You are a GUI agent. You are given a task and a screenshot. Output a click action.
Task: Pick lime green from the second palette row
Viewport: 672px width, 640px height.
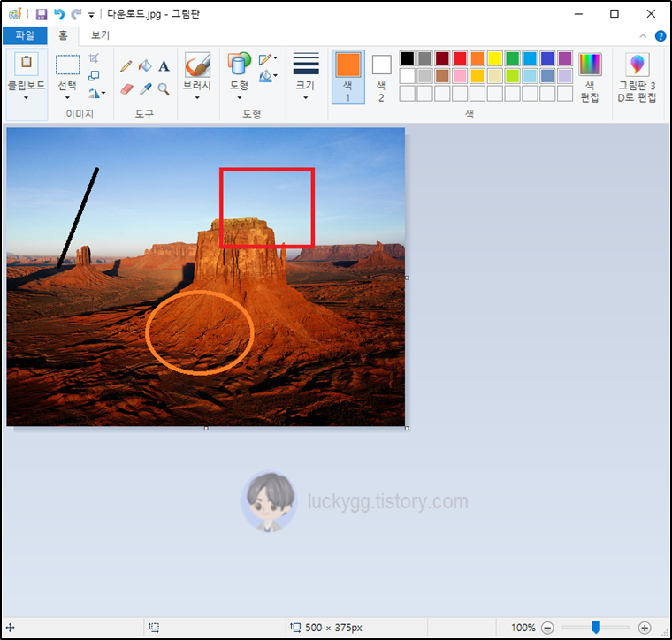coord(513,76)
